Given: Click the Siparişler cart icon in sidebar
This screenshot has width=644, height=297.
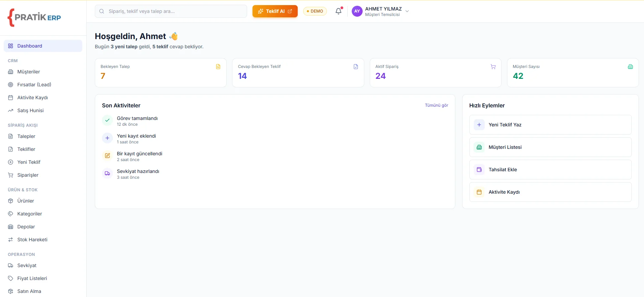Looking at the screenshot, I should (11, 175).
